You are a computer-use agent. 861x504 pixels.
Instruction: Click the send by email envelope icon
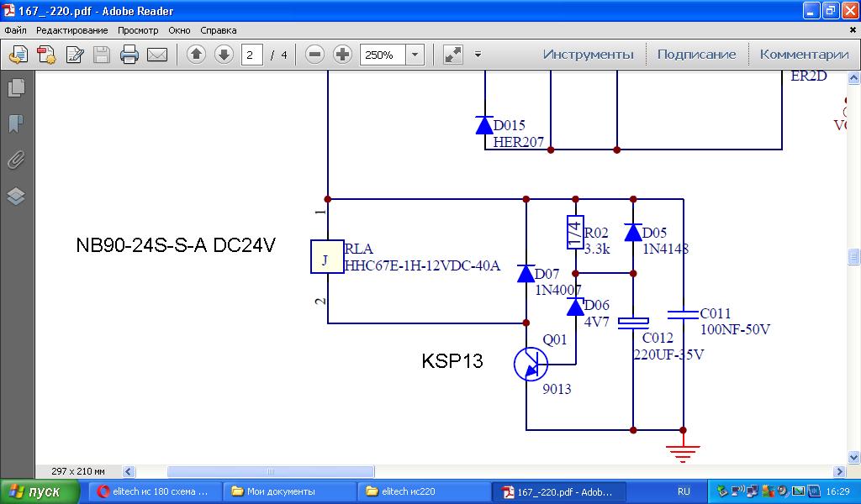157,55
